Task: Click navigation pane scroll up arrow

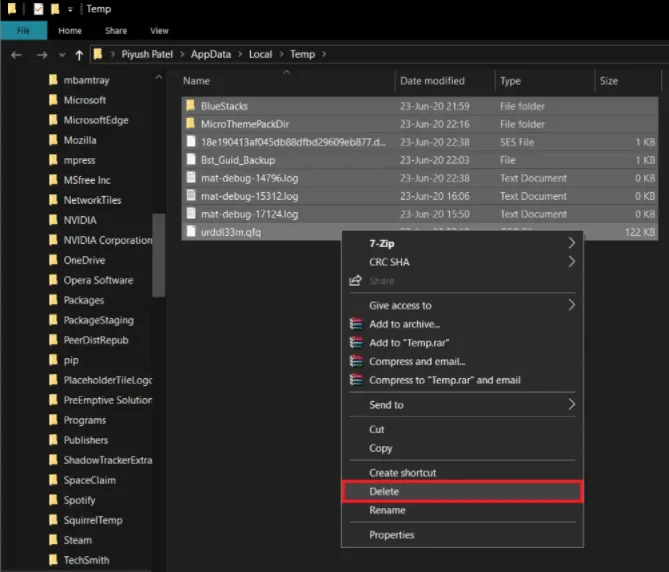Action: [x=159, y=77]
